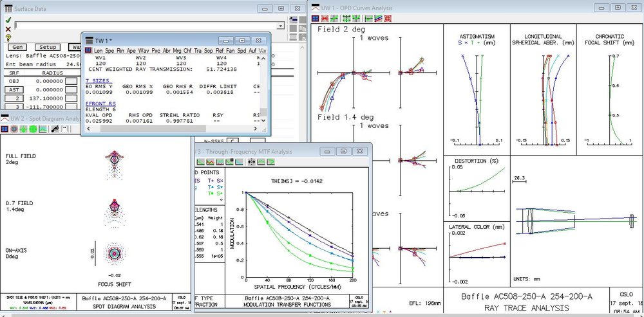This screenshot has height=317, width=644.
Task: Click the green cross icon before the second separator in UW 1
Action: click(356, 19)
